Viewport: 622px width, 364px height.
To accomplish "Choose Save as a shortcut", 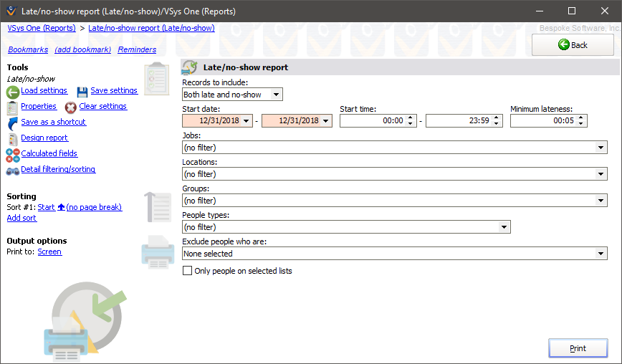I will click(53, 122).
